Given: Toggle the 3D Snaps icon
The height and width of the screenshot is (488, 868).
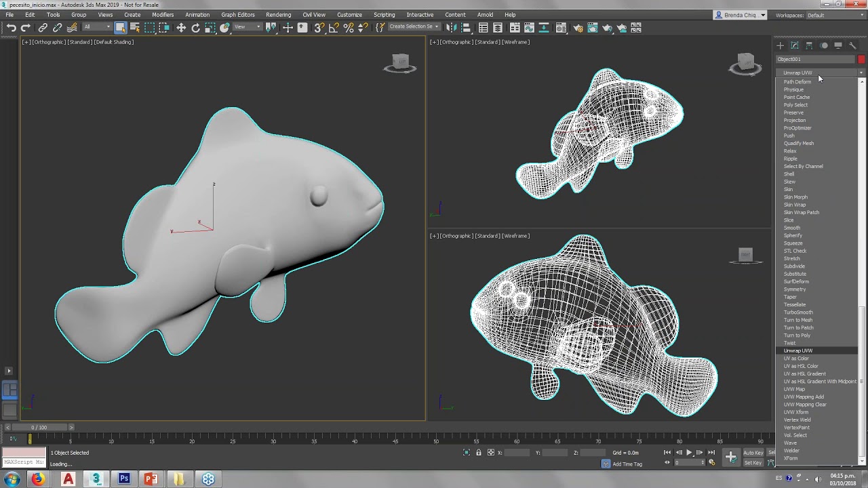Looking at the screenshot, I should coord(319,28).
